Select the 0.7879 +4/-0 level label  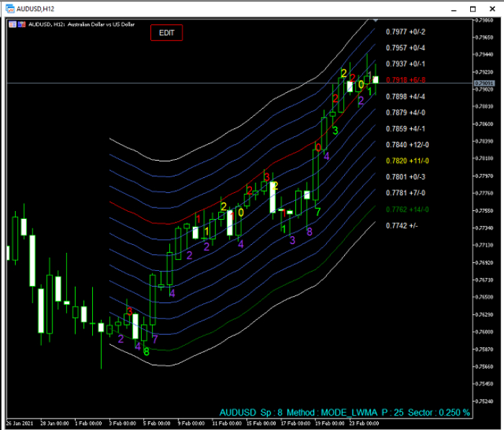(x=405, y=112)
